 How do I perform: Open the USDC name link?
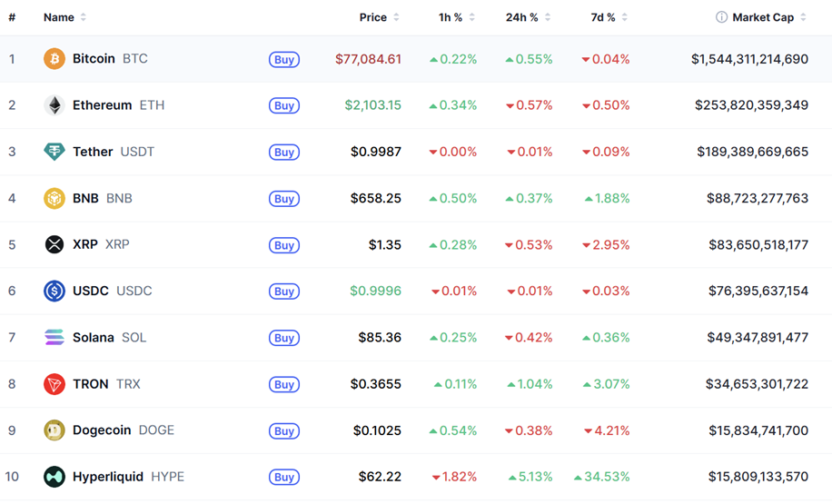pos(112,291)
